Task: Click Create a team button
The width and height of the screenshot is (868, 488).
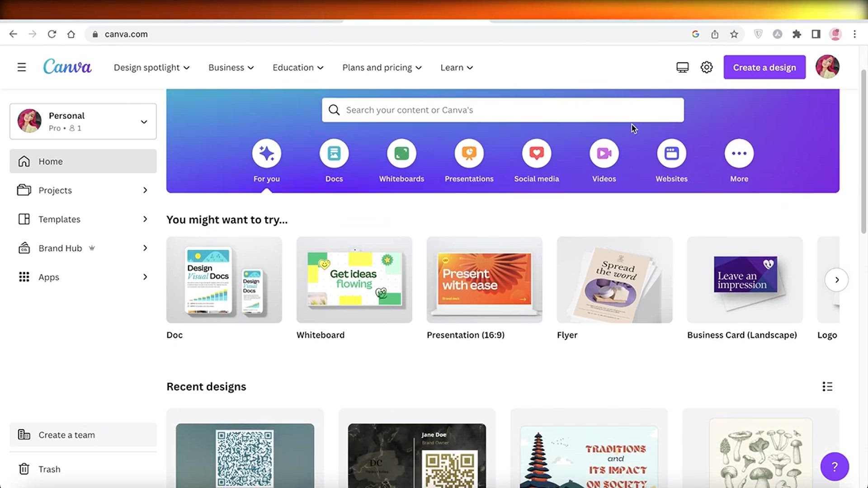Action: point(83,435)
